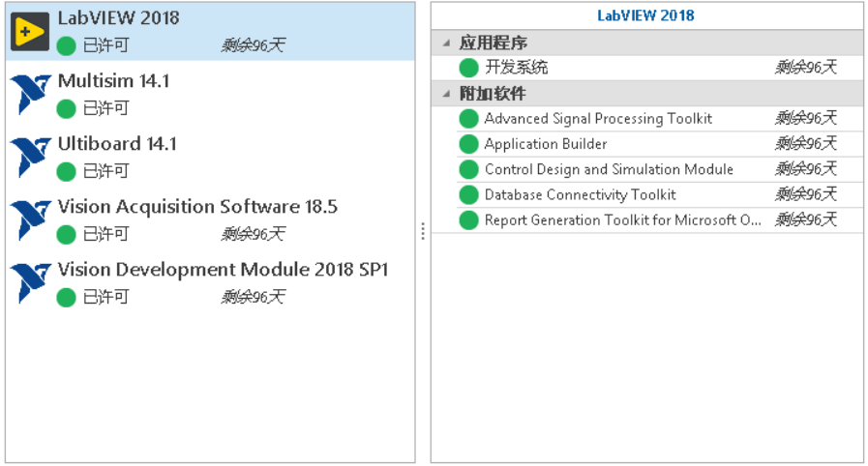Select Advanced Signal Processing Toolkit row
The image size is (868, 466).
(x=660, y=119)
